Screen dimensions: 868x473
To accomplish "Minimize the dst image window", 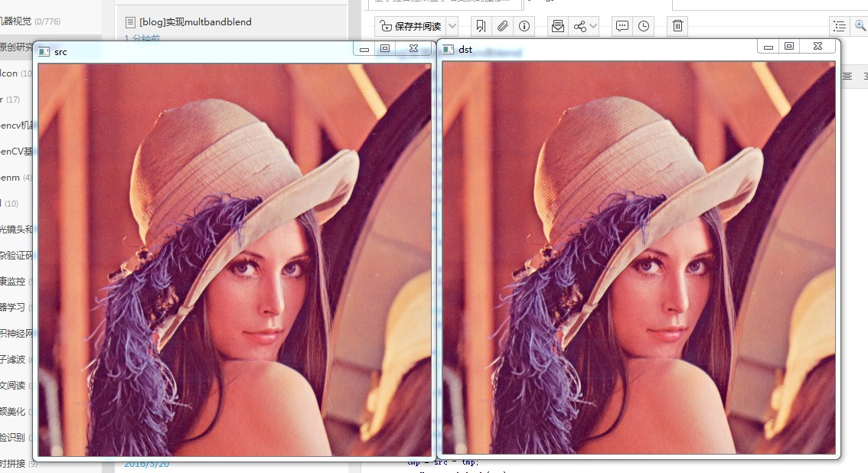I will 768,47.
